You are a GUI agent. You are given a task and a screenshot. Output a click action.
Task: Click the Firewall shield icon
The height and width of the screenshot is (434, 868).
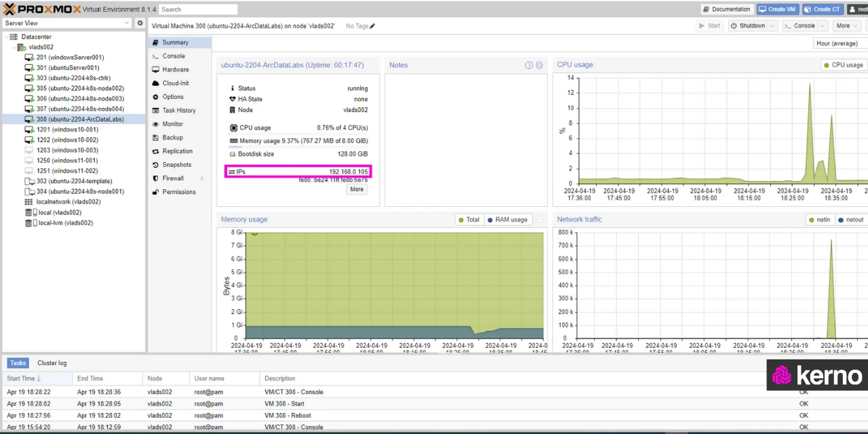tap(156, 178)
